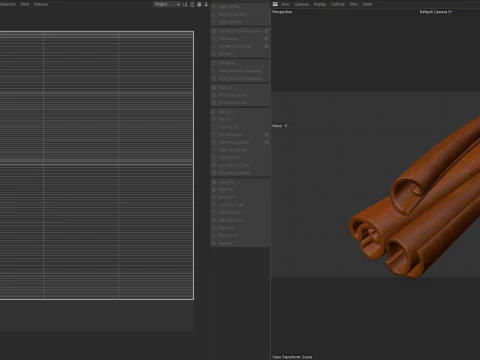The width and height of the screenshot is (480, 360).
Task: Open the Textures menu
Action: click(x=41, y=4)
